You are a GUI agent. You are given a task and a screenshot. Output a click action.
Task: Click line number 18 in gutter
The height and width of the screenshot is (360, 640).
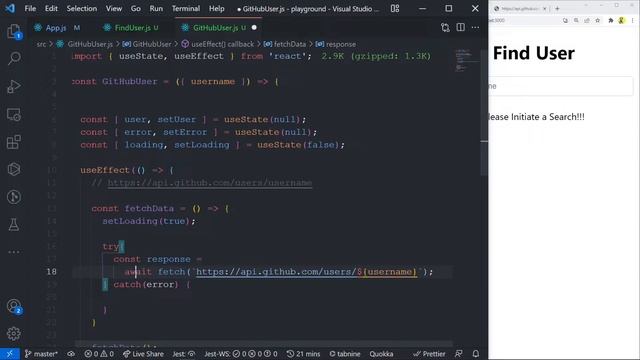(51, 272)
